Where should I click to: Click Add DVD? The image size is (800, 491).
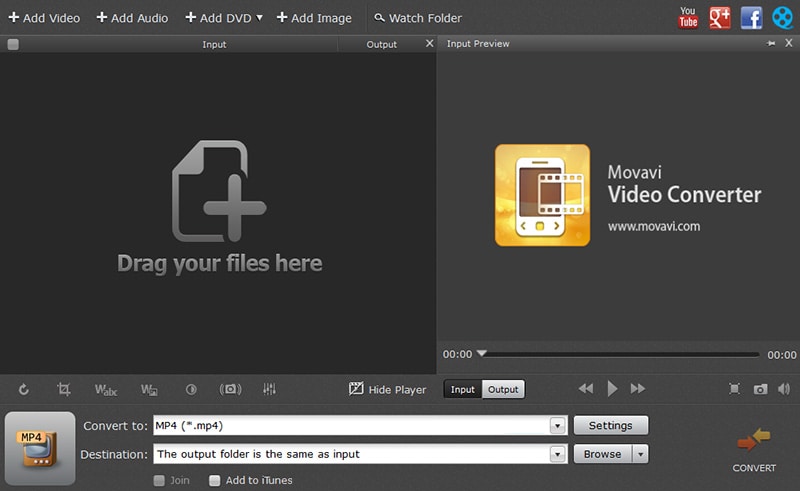click(x=218, y=18)
